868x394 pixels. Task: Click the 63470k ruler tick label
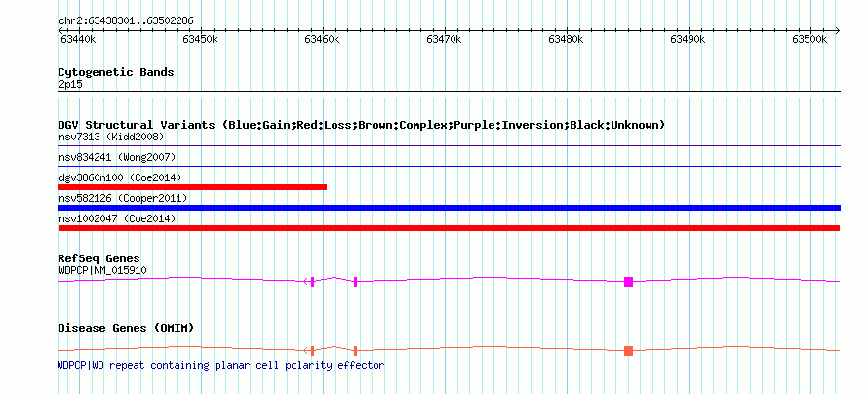pos(444,39)
